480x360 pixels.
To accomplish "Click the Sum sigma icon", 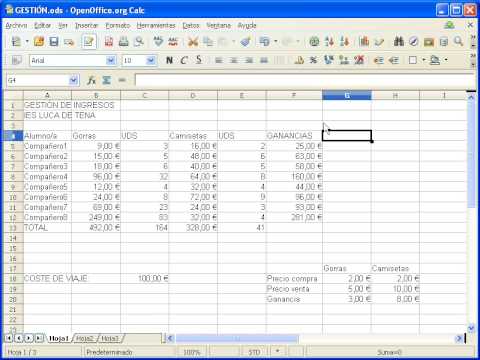I will click(106, 80).
